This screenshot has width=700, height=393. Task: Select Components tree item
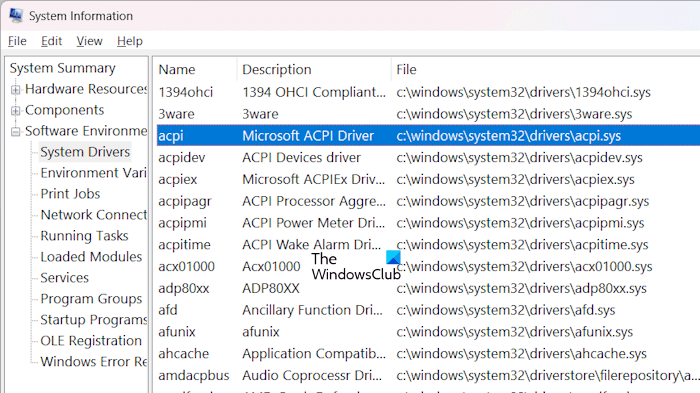coord(64,110)
